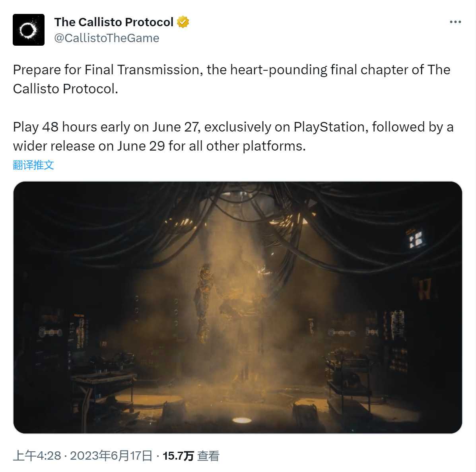
Task: Open @CallistoTheGame handle link
Action: (107, 38)
